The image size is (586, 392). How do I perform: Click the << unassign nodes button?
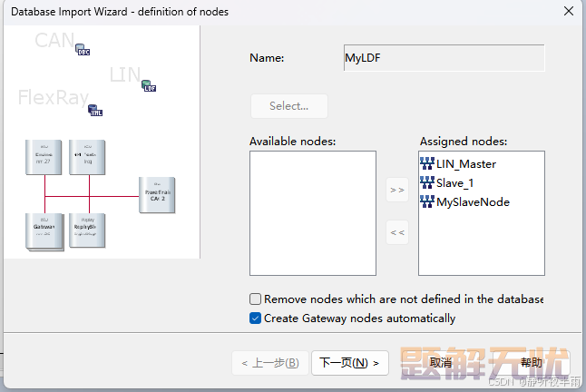pos(397,232)
